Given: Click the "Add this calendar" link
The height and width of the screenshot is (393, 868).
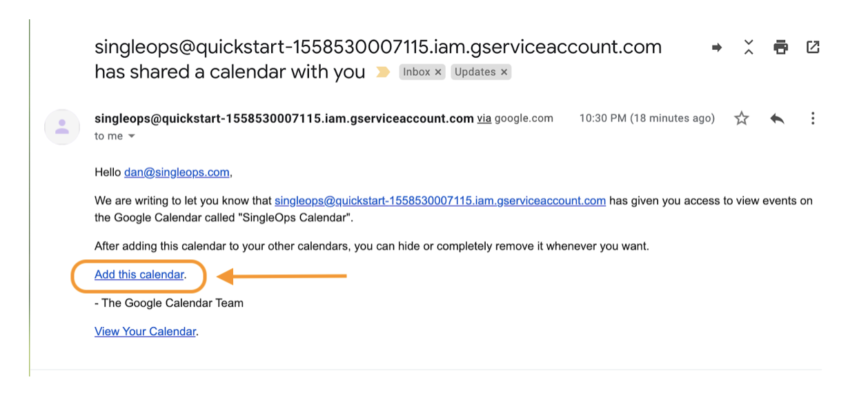Looking at the screenshot, I should point(139,274).
